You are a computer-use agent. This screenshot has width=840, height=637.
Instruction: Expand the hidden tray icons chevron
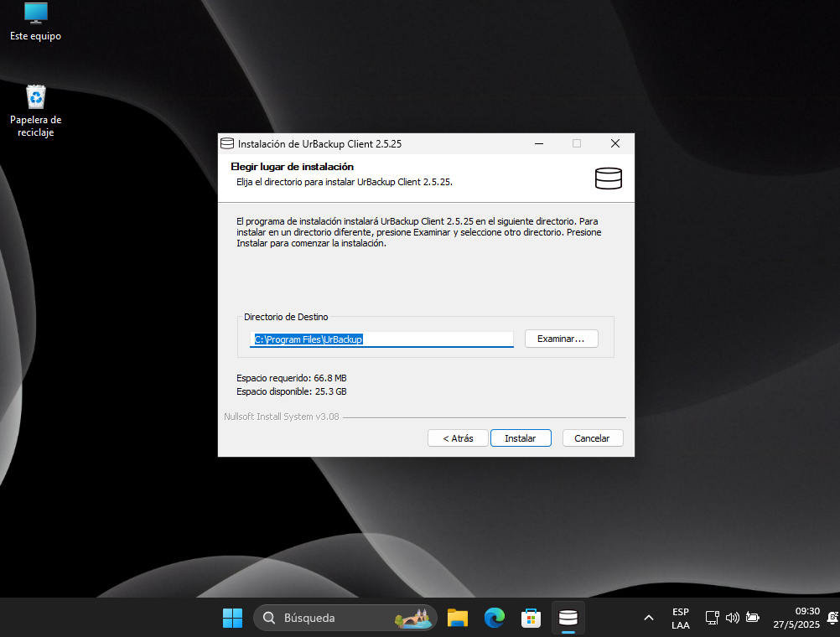(x=648, y=618)
